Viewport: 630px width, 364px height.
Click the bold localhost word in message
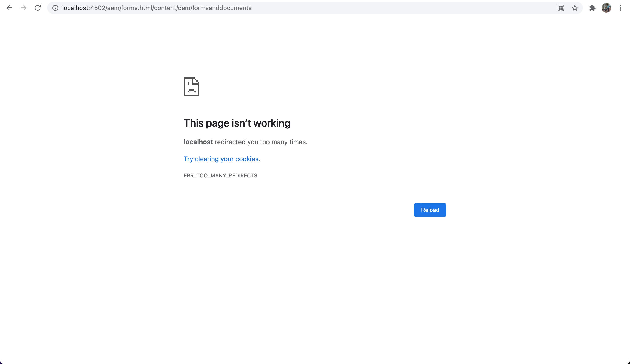tap(198, 142)
